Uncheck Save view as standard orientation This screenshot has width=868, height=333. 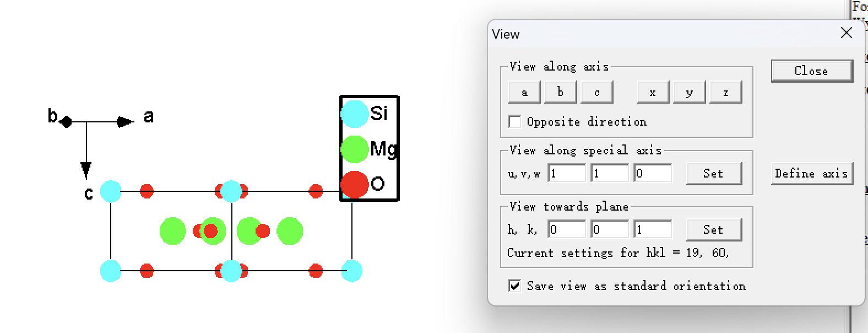click(x=514, y=286)
